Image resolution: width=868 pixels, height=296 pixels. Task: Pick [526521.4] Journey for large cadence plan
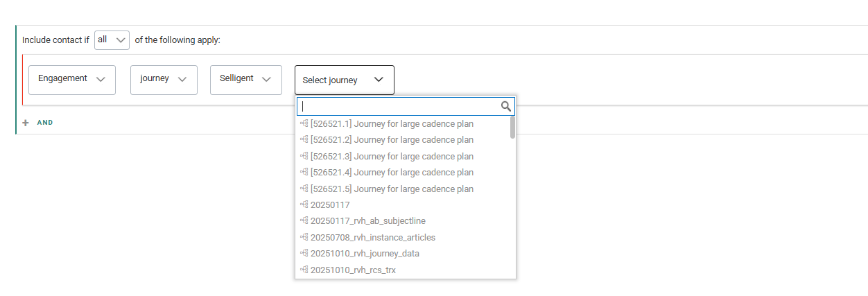[392, 173]
